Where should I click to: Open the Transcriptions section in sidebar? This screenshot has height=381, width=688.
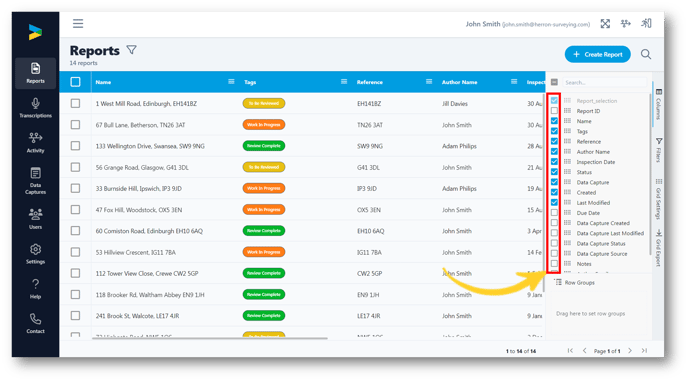(36, 108)
